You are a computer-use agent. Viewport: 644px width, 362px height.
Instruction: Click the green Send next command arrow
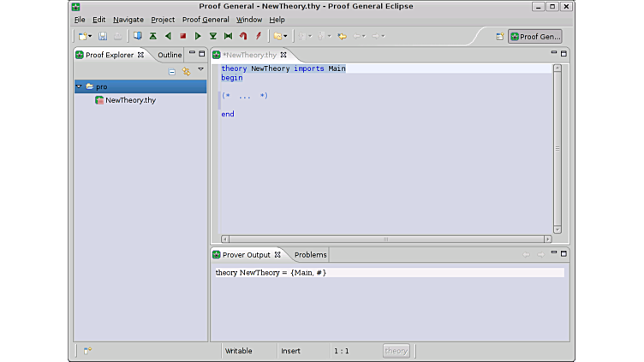(198, 36)
